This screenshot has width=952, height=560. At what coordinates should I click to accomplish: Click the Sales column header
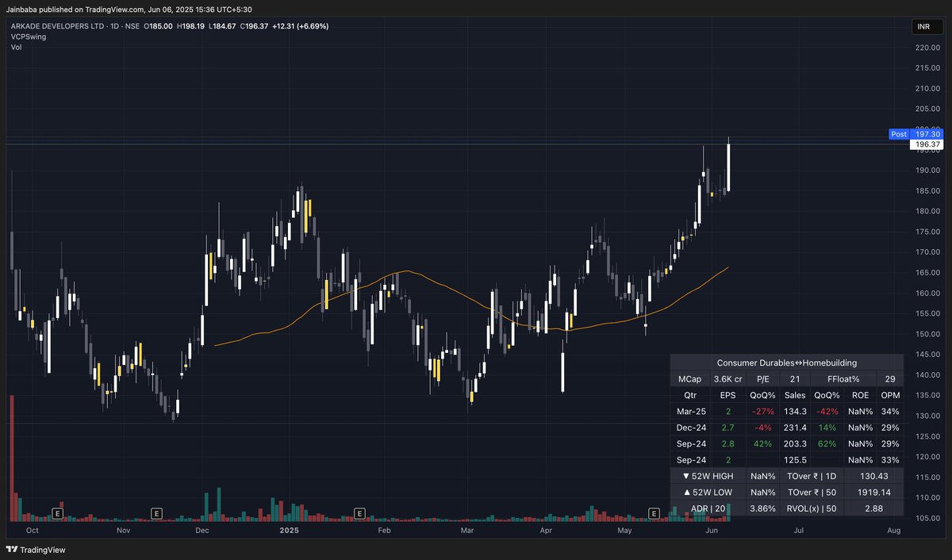click(795, 395)
